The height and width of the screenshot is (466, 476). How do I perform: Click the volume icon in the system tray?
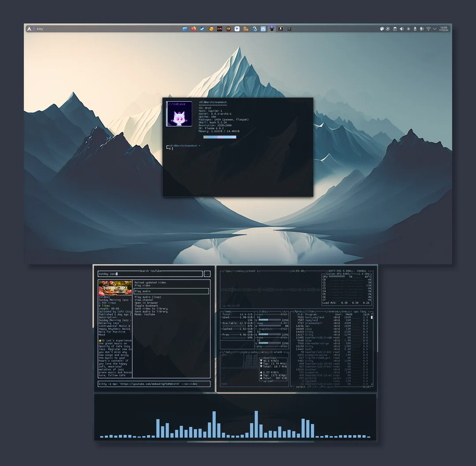coord(402,29)
